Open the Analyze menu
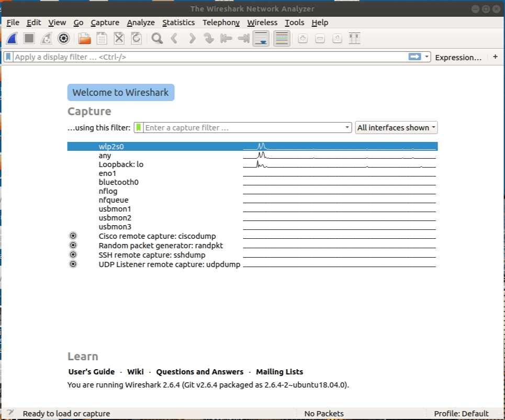This screenshot has width=505, height=420. [x=141, y=23]
